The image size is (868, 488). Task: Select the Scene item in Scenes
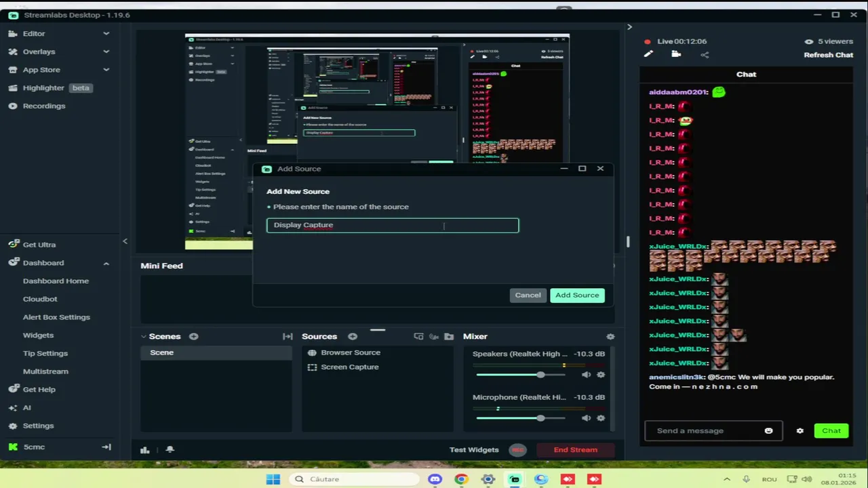(216, 352)
